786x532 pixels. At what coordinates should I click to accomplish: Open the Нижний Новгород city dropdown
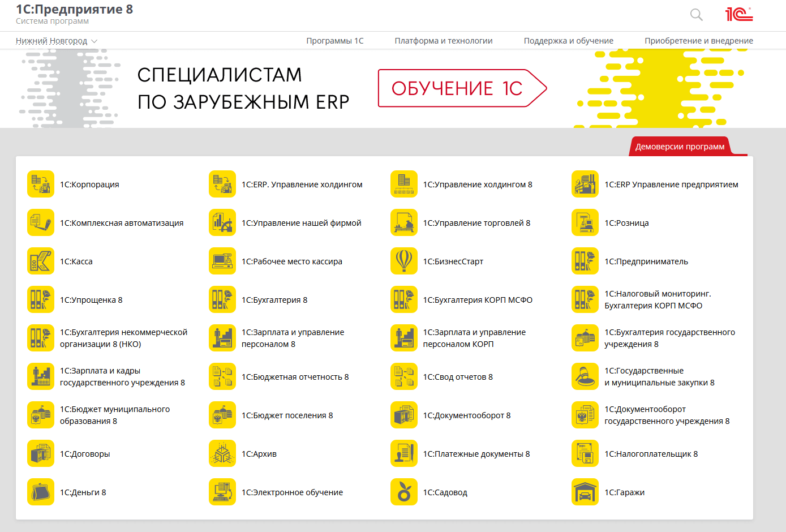click(x=57, y=41)
